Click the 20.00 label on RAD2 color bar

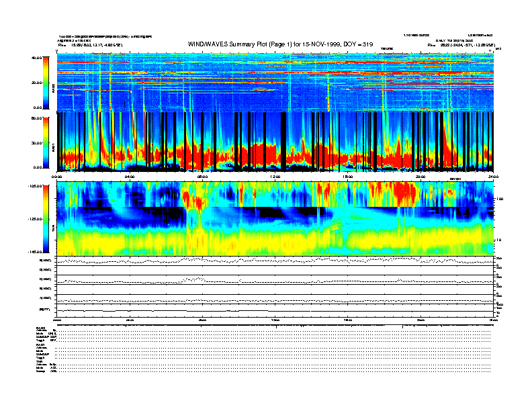click(x=37, y=83)
